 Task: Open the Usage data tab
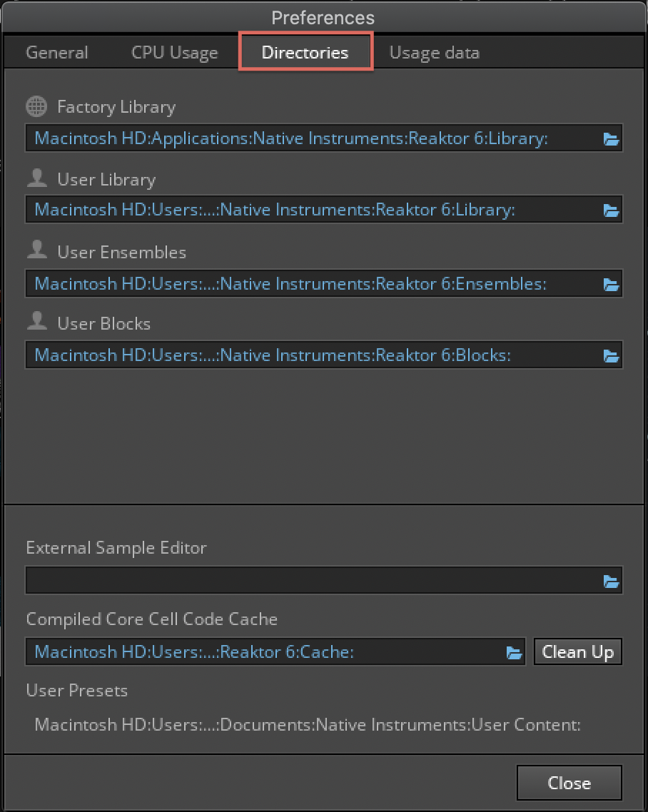tap(433, 52)
